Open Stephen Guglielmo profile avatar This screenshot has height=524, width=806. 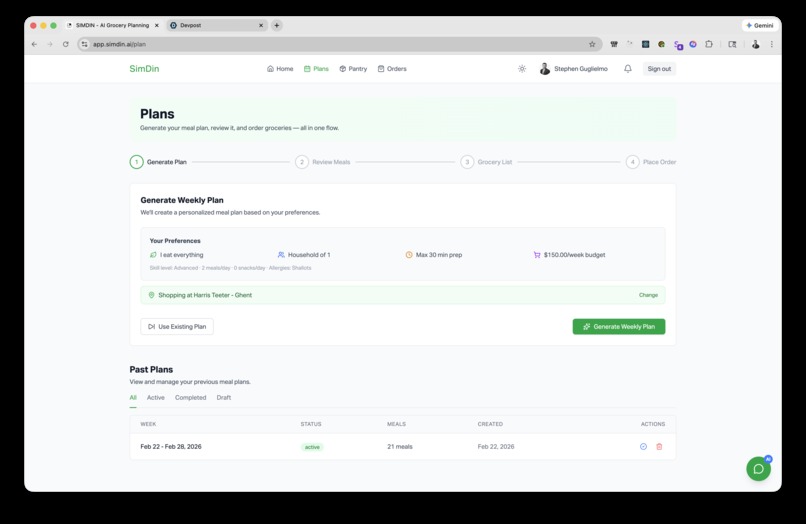[x=545, y=68]
